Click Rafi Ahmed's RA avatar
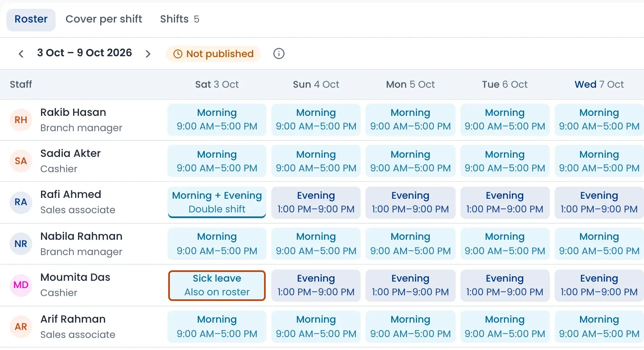 point(21,202)
